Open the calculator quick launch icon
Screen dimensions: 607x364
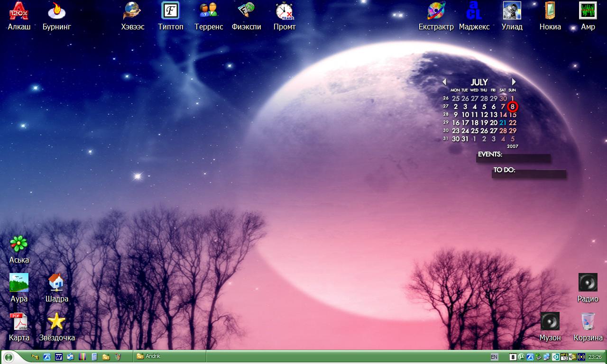coord(94,357)
